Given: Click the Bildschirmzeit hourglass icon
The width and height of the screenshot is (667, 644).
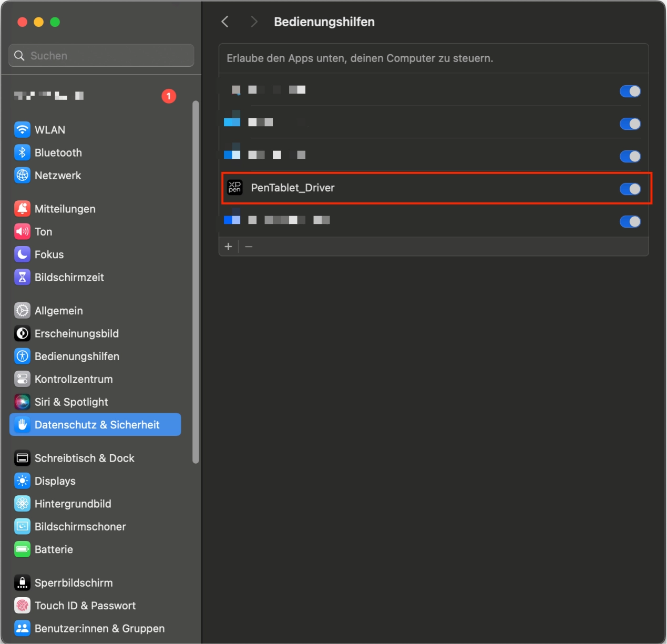Looking at the screenshot, I should coord(22,277).
